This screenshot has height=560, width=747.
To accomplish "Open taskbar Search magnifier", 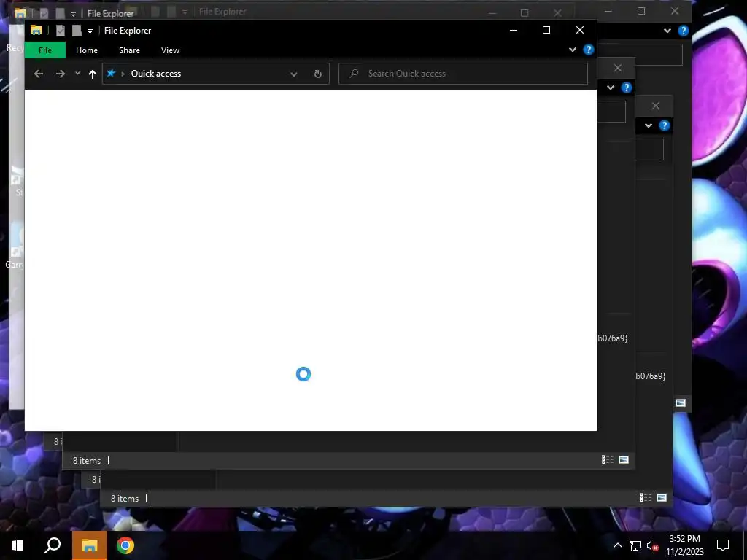I will point(53,545).
